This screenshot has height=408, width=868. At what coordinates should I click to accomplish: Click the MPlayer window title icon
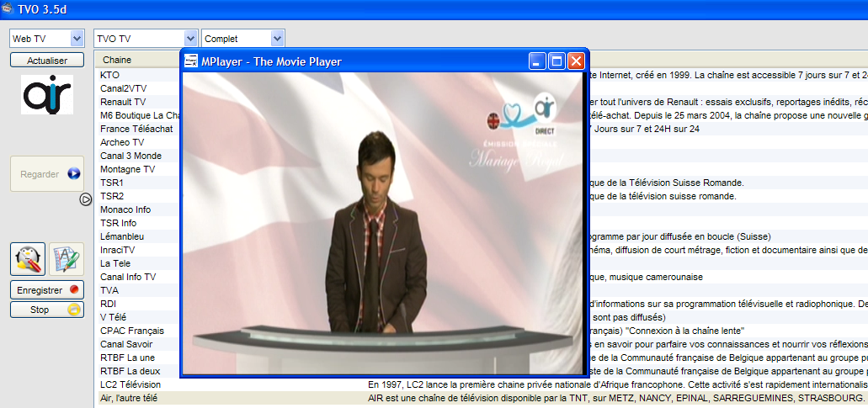(191, 61)
